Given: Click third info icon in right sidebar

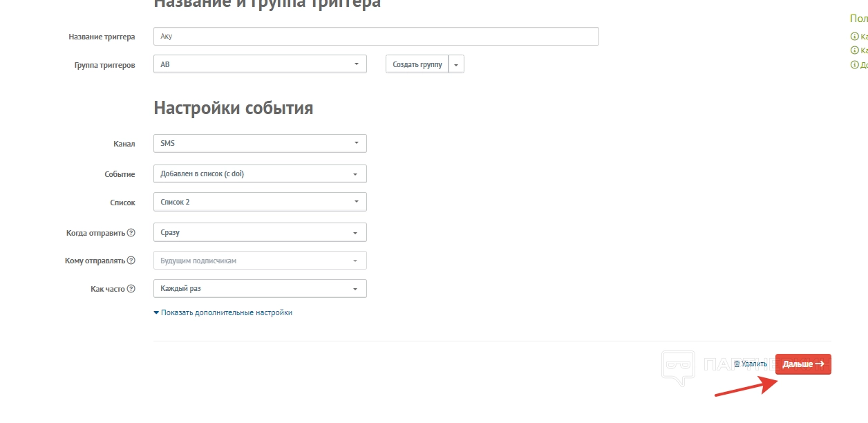Looking at the screenshot, I should pyautogui.click(x=853, y=65).
